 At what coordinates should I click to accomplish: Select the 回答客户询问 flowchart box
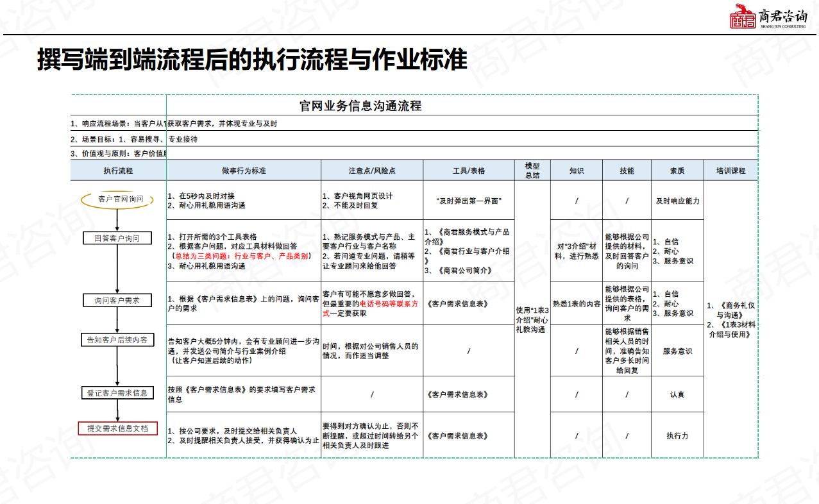(x=117, y=238)
